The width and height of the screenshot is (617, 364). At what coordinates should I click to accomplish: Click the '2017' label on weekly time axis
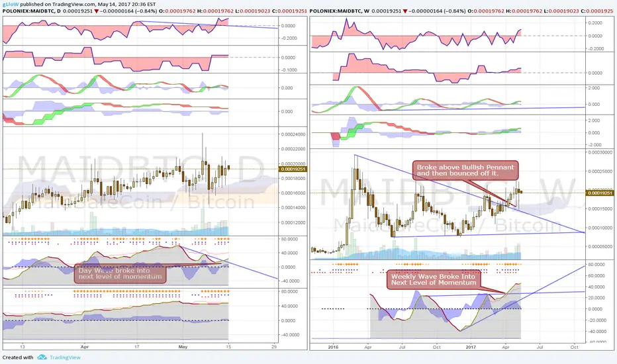tap(471, 347)
